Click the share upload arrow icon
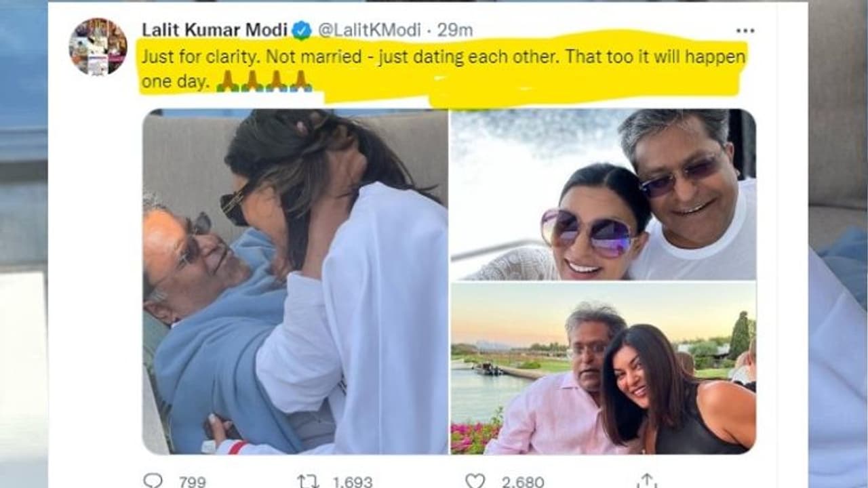Viewport: 868px width, 488px height. tap(647, 481)
